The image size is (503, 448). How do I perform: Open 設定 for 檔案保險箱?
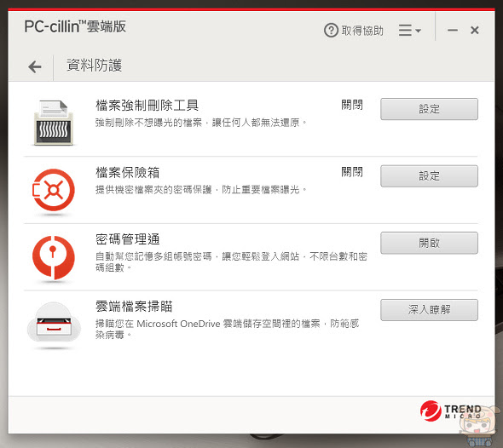click(x=429, y=176)
